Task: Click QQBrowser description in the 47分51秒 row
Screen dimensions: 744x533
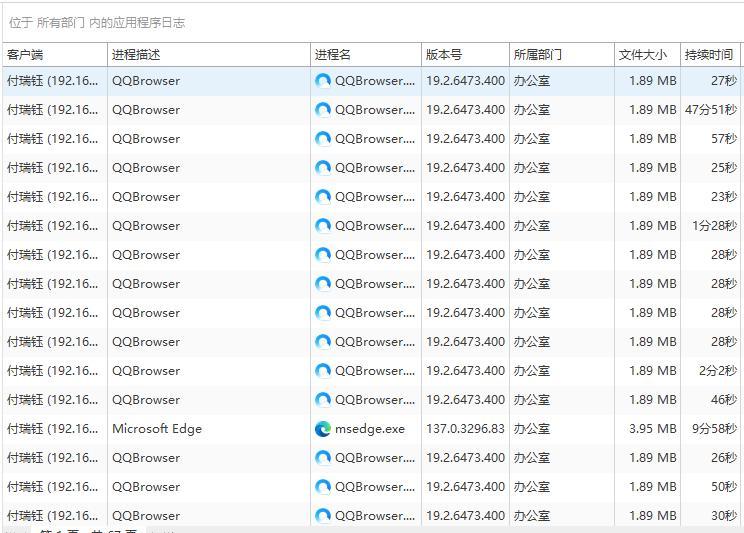Action: 146,110
